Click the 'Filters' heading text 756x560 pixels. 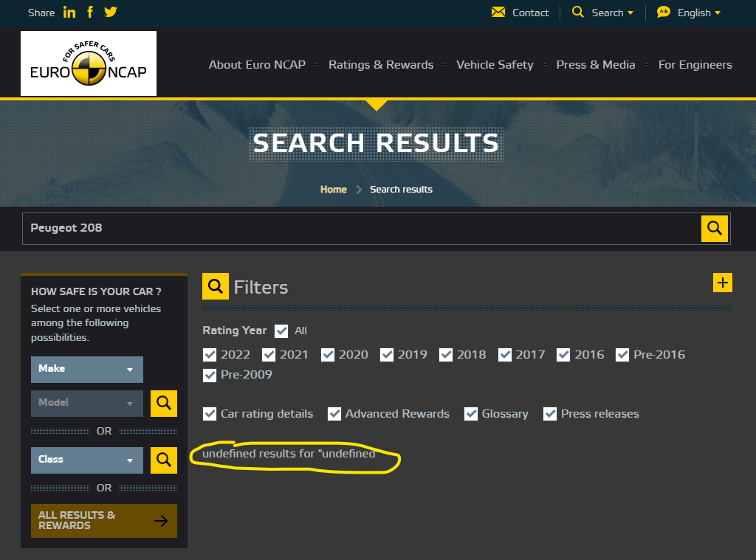(261, 287)
